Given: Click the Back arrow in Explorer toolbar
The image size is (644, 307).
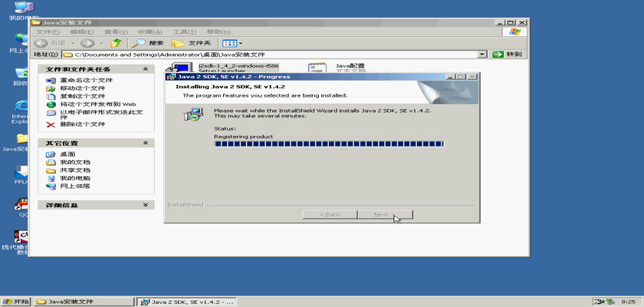Looking at the screenshot, I should [41, 43].
